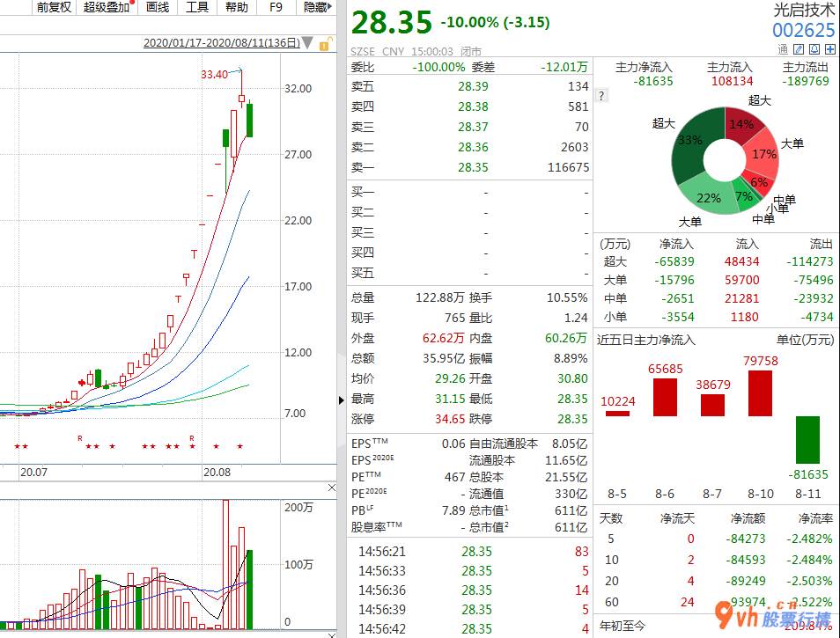Image resolution: width=840 pixels, height=638 pixels.
Task: Open the date range 2020/01/17-2020/08/11 link
Action: click(221, 43)
